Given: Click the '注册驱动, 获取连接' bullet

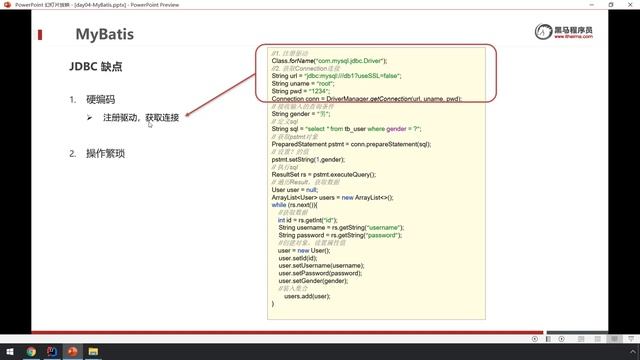Looking at the screenshot, I should point(141,118).
